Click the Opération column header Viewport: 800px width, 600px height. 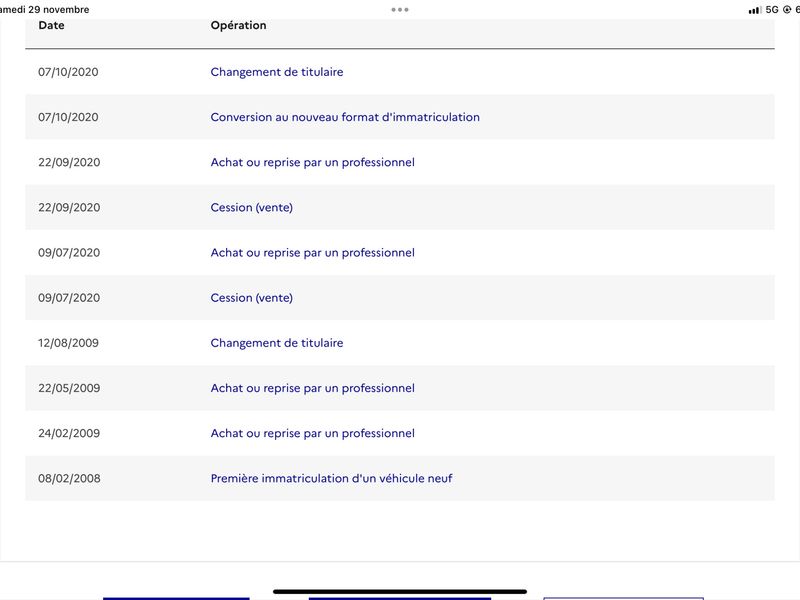pos(238,26)
